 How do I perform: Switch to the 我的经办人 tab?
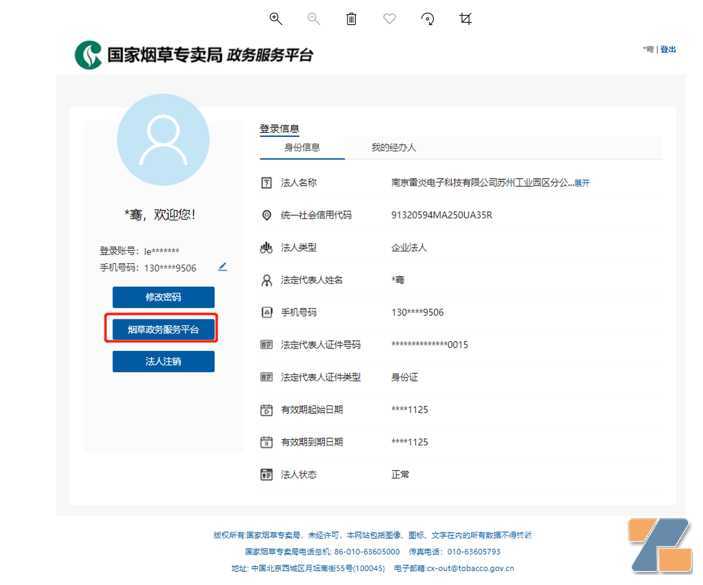point(394,147)
